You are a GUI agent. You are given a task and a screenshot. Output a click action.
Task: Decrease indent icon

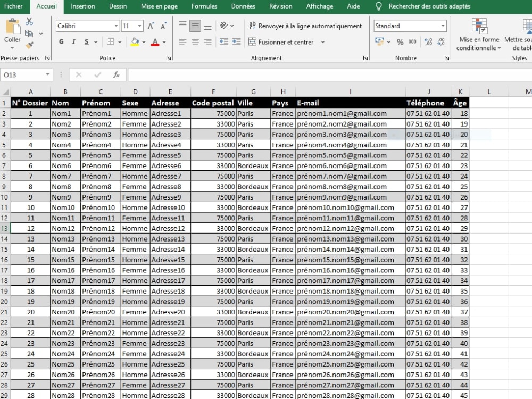[223, 41]
